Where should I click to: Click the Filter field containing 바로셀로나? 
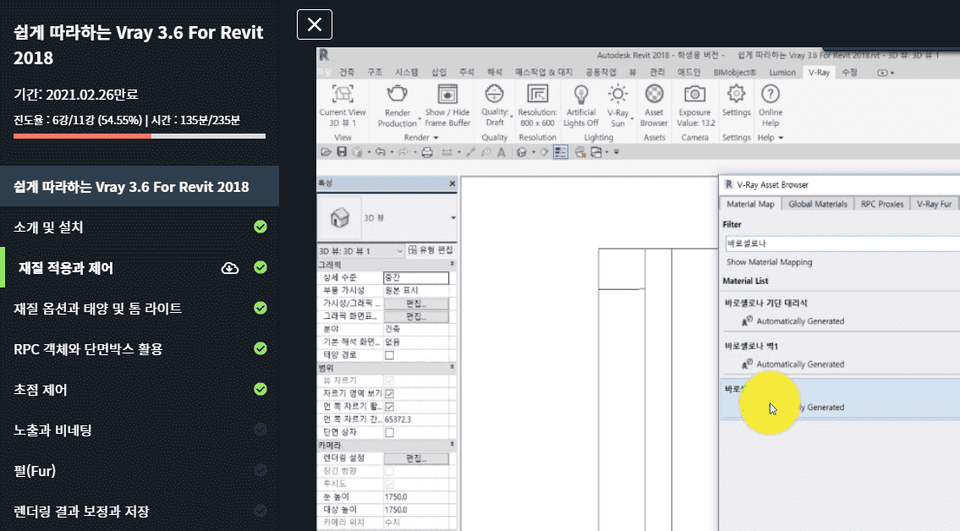(842, 243)
